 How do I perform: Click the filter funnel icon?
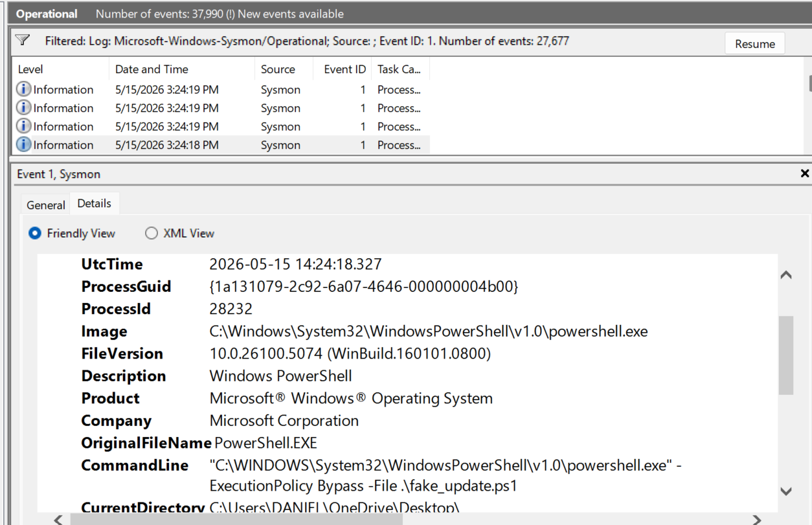23,41
